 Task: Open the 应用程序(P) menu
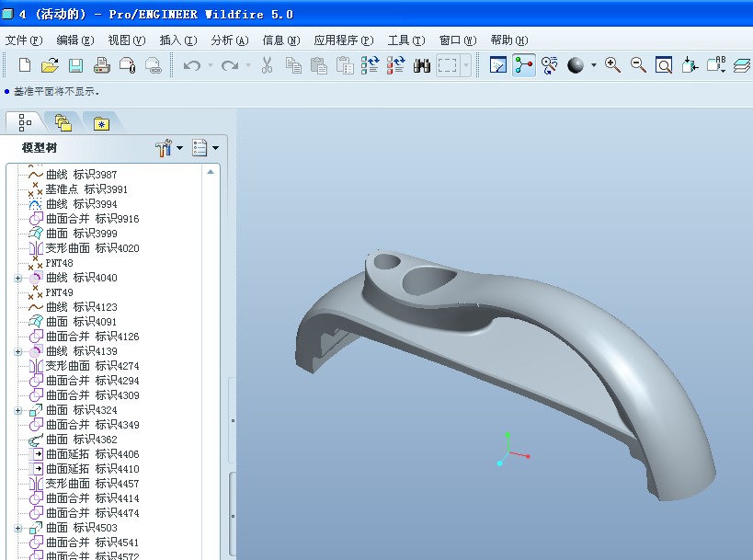coord(343,40)
